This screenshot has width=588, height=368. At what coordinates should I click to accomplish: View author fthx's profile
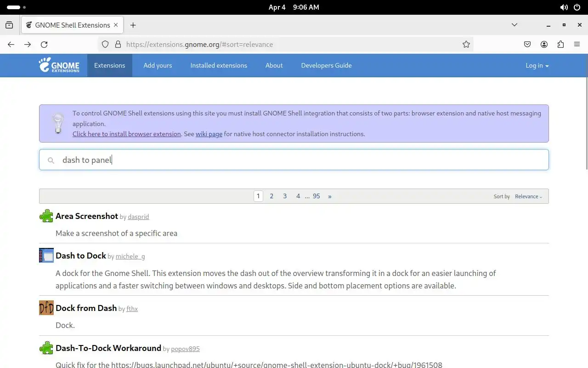click(x=132, y=309)
